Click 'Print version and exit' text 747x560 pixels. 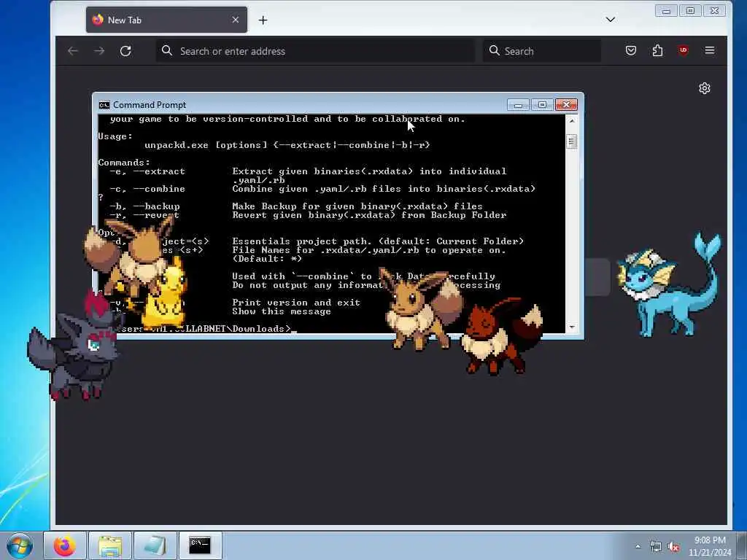coord(296,303)
